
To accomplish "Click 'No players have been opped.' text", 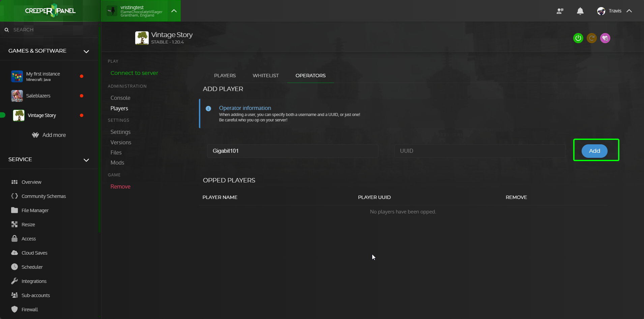I will [403, 212].
